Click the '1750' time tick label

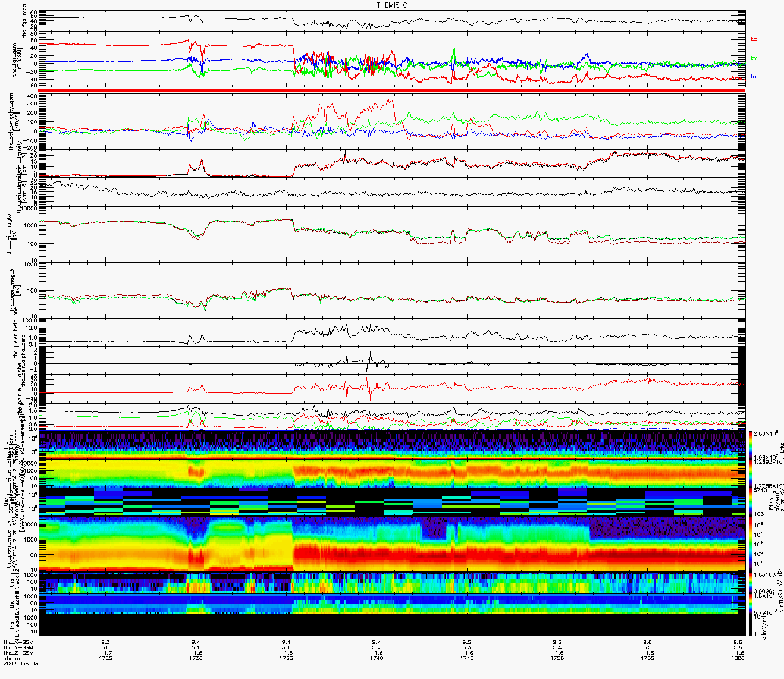pos(557,658)
